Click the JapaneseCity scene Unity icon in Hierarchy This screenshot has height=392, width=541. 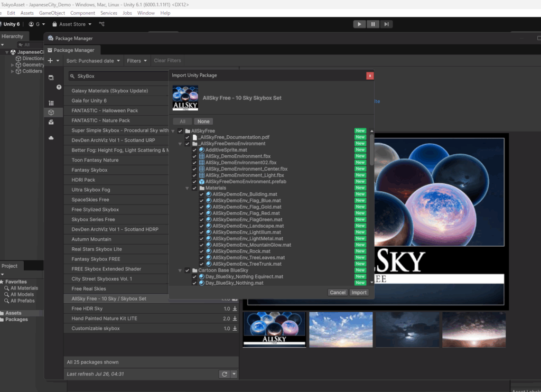point(13,52)
